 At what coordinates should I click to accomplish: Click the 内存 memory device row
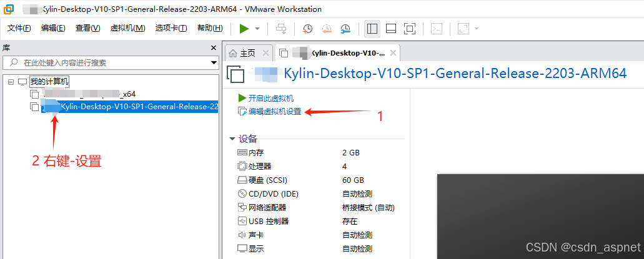click(x=316, y=153)
